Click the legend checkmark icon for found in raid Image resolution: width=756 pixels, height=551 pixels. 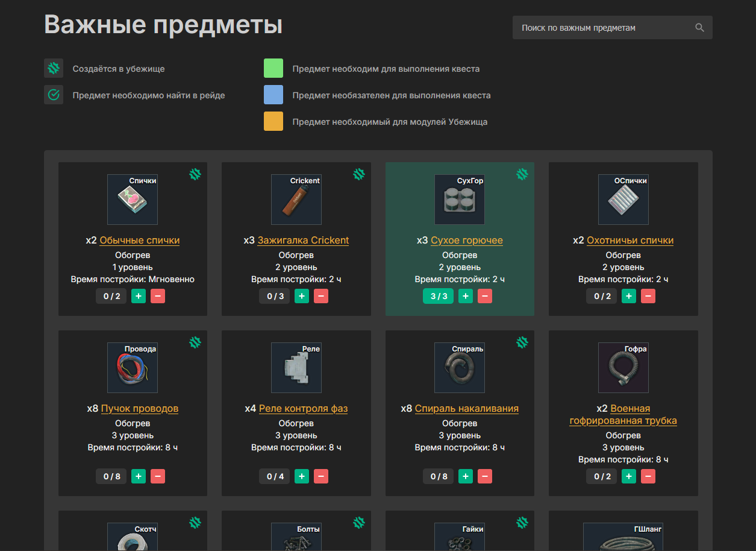[54, 95]
